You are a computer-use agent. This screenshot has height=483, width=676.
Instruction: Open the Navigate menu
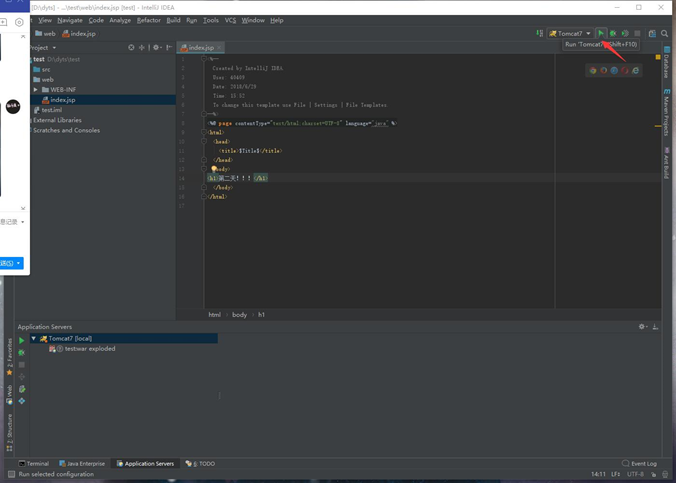coord(70,20)
